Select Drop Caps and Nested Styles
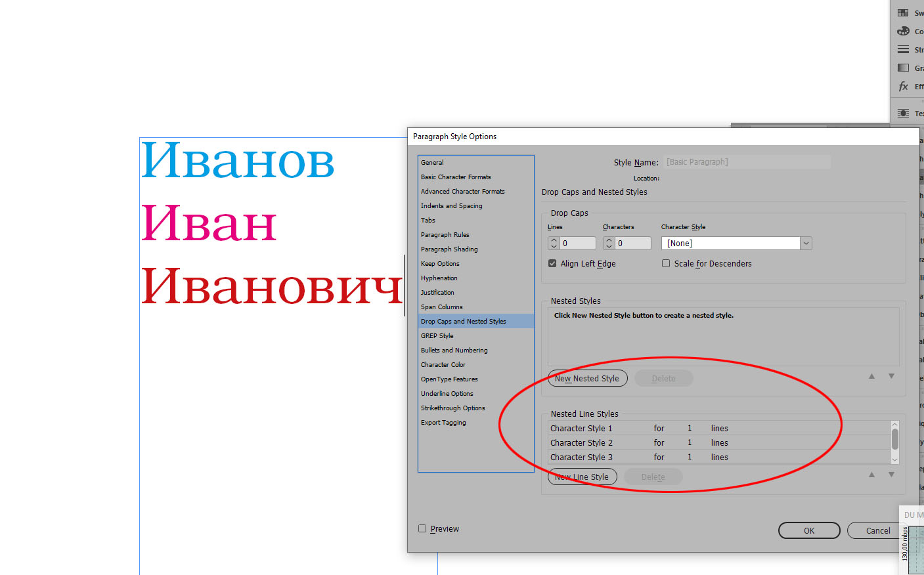Image resolution: width=924 pixels, height=575 pixels. pos(475,321)
